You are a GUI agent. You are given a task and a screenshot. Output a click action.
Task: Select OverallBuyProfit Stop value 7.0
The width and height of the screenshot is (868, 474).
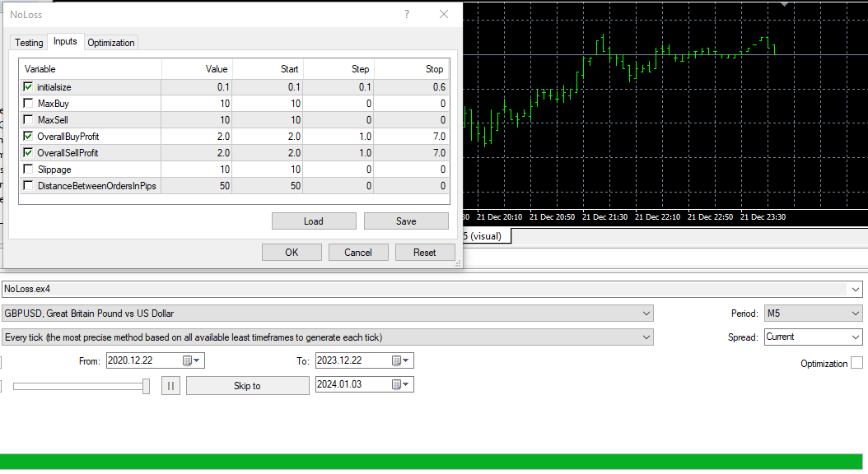click(x=411, y=136)
